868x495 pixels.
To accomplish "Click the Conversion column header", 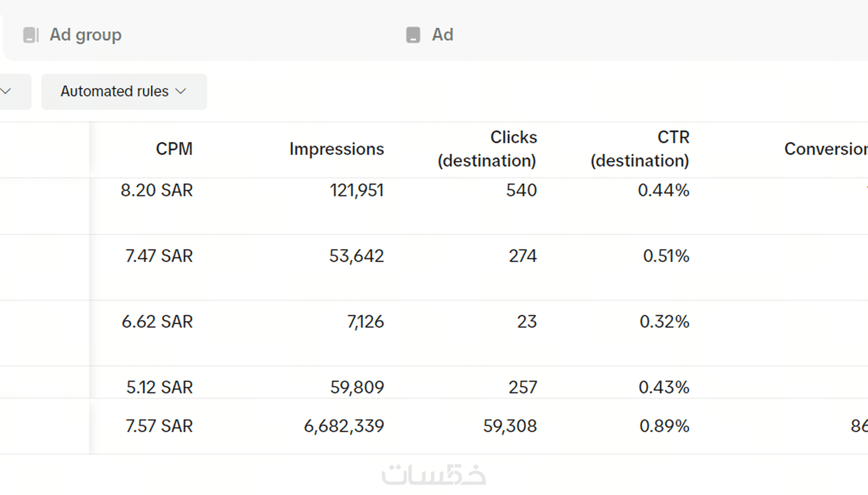I will tap(825, 149).
